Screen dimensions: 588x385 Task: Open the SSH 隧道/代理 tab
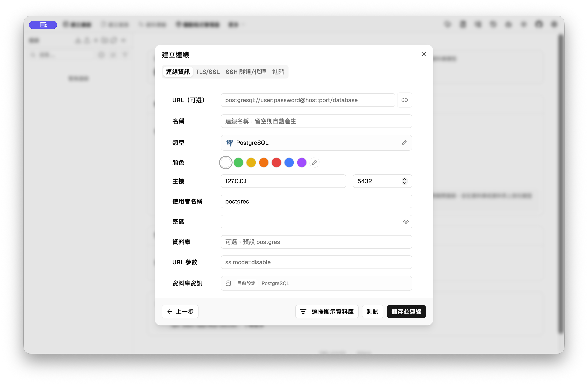click(246, 72)
